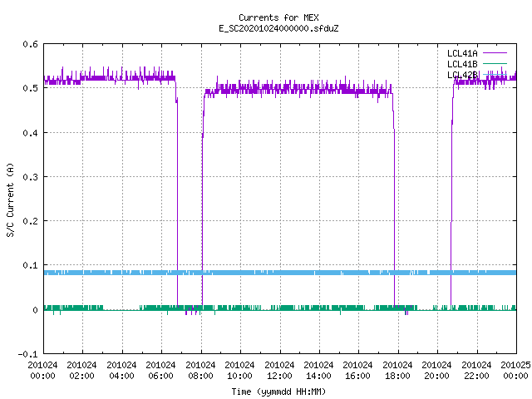Select the LCL41A legend label

462,53
